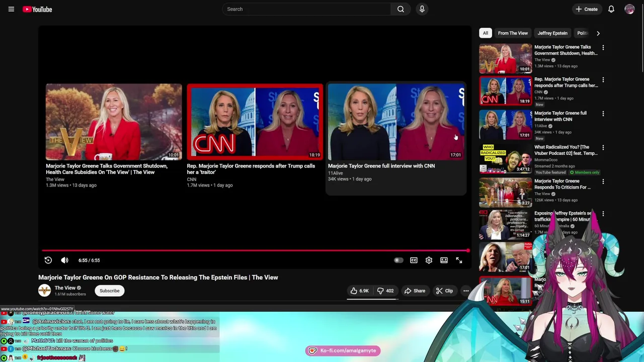
Task: Open end-screen 11Alive full interview thumbnail
Action: (x=396, y=122)
